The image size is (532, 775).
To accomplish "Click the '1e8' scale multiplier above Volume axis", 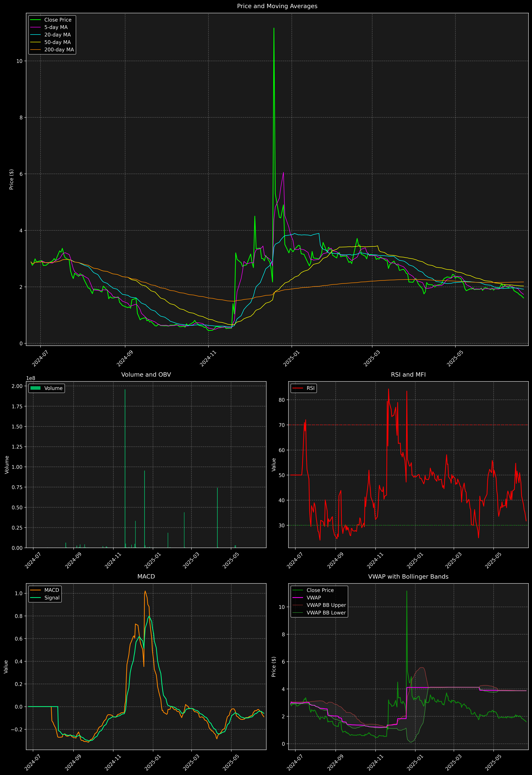I will tap(31, 378).
